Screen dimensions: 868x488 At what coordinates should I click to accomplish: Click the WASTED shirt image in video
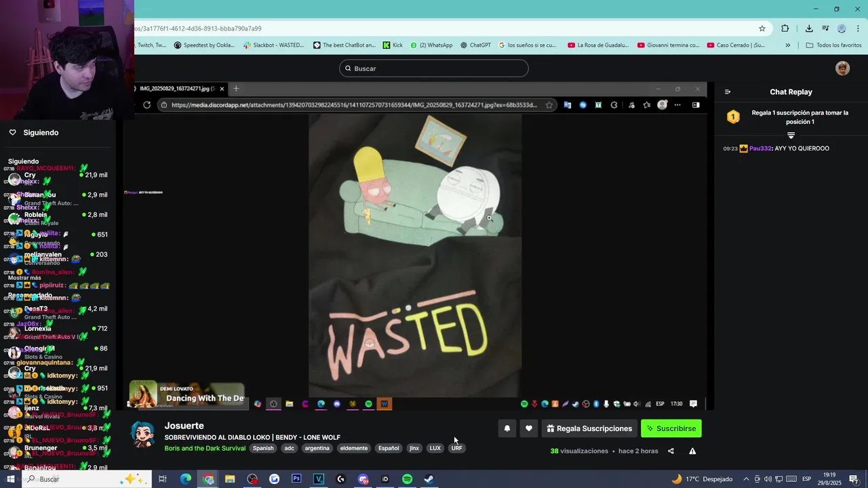click(415, 255)
